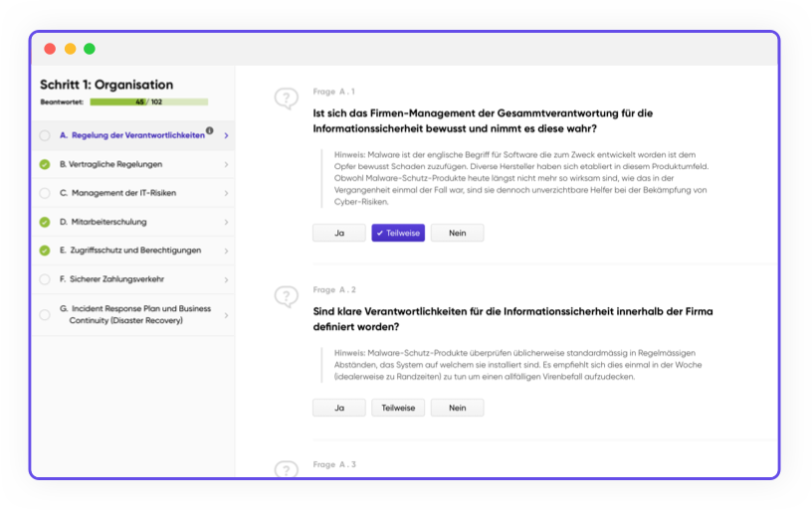This screenshot has height=510, width=812.
Task: Click the empty status circle for Sicherer Zahlungsverkehr
Action: point(45,279)
